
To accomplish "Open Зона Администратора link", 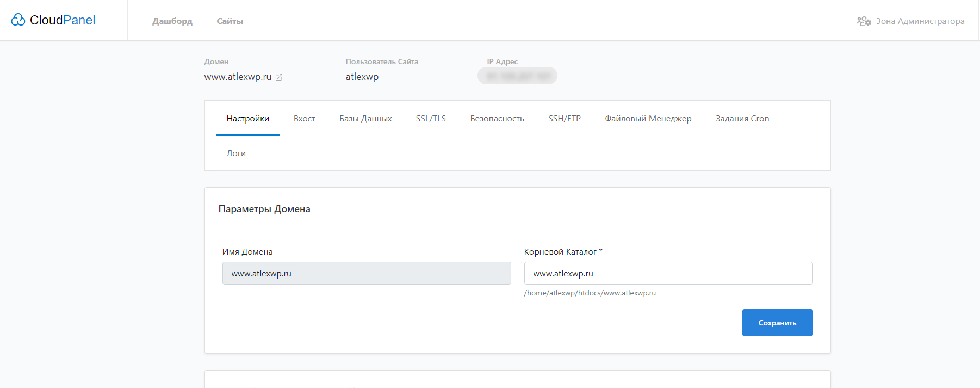I will (920, 21).
